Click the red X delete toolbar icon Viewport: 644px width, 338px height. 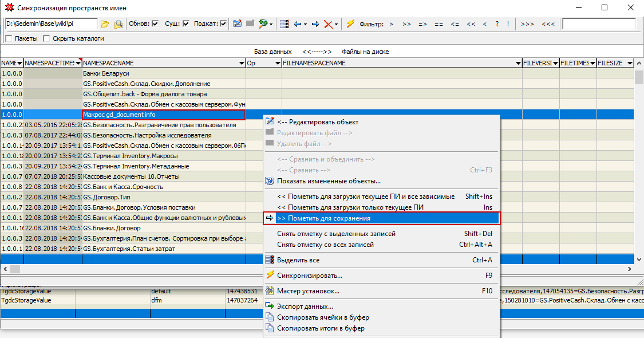coord(328,24)
